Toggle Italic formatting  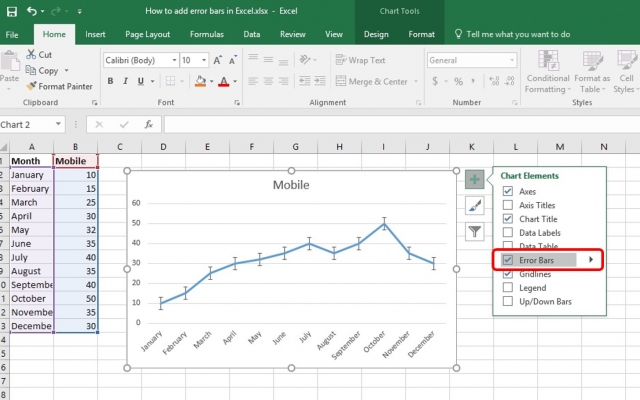125,81
